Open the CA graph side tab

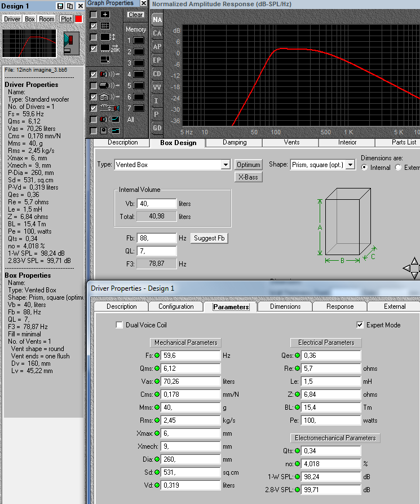coord(157,33)
